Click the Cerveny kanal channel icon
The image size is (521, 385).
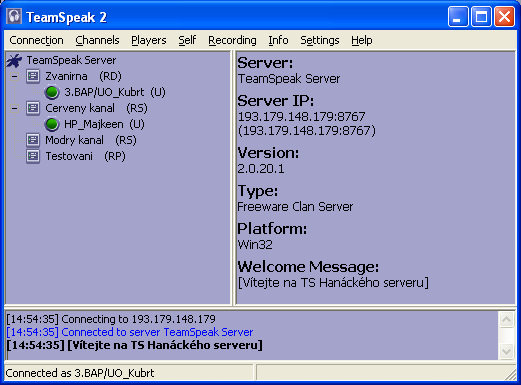click(33, 108)
